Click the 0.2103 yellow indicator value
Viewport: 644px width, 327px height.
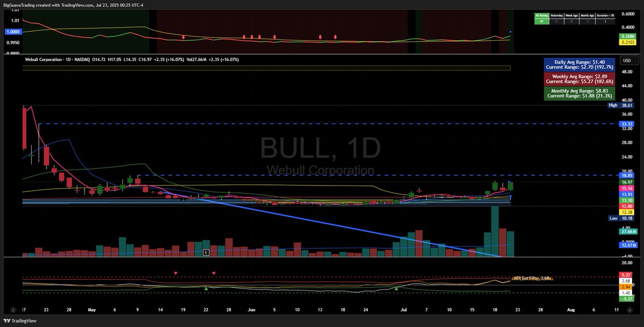[628, 42]
